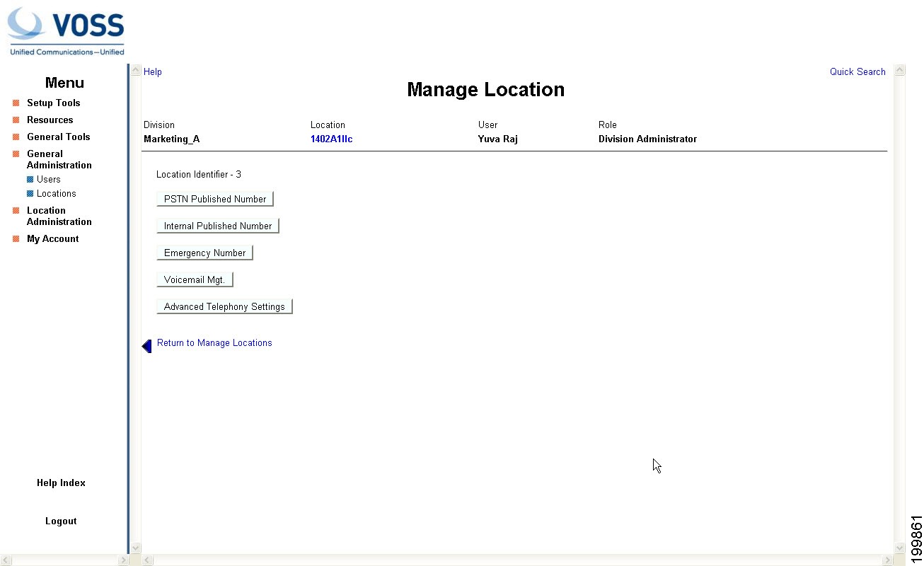Click the menu pane scroll-up arrow
Viewport: 924px width, 566px height.
(136, 71)
